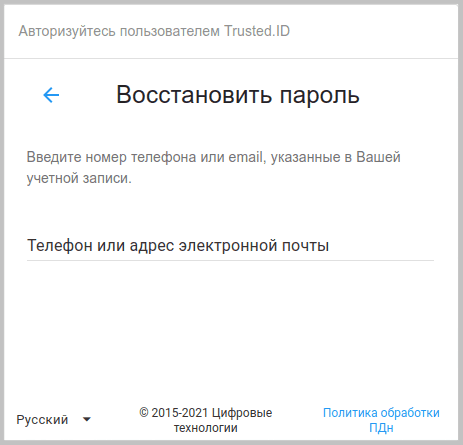Open the Русский language dropdown
Image resolution: width=463 pixels, height=445 pixels.
54,420
